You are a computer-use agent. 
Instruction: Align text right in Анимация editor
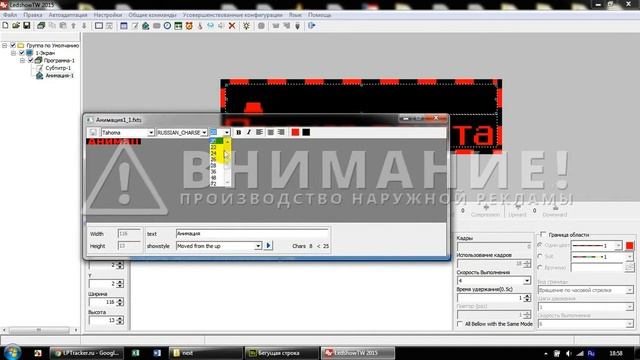[281, 132]
